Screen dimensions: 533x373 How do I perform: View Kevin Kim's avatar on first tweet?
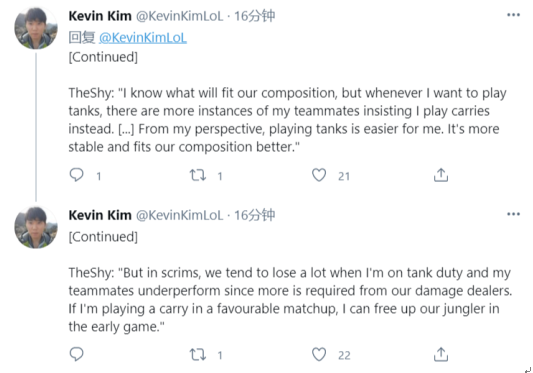(36, 28)
